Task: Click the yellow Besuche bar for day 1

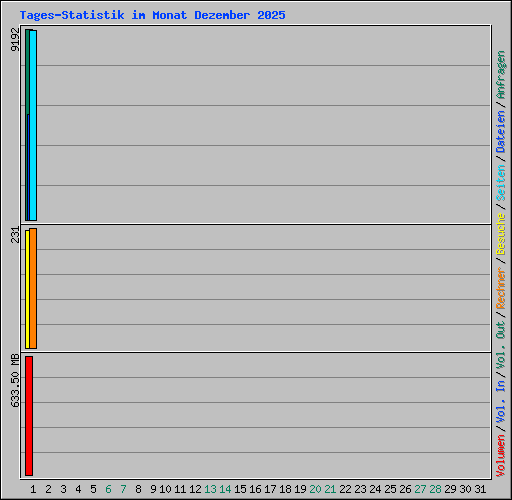Action: 27,289
